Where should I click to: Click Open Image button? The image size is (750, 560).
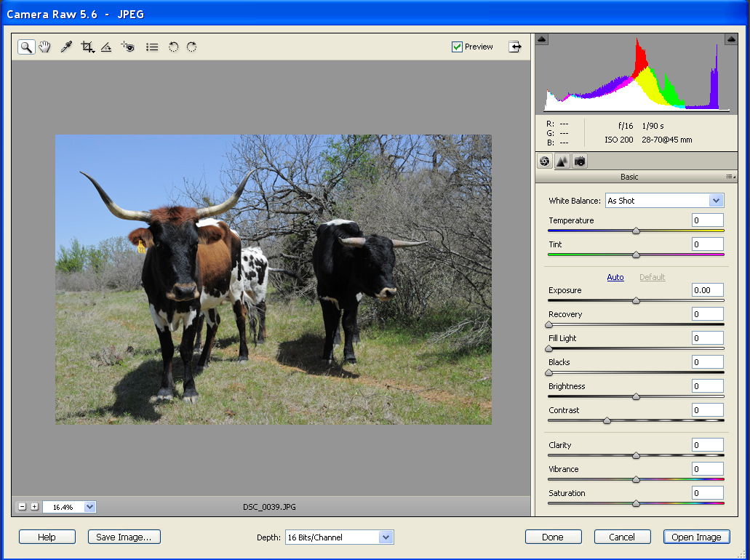click(696, 537)
